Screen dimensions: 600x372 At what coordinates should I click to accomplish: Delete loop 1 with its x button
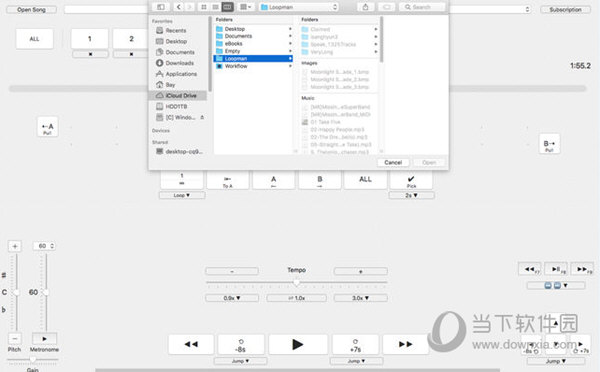click(x=90, y=54)
